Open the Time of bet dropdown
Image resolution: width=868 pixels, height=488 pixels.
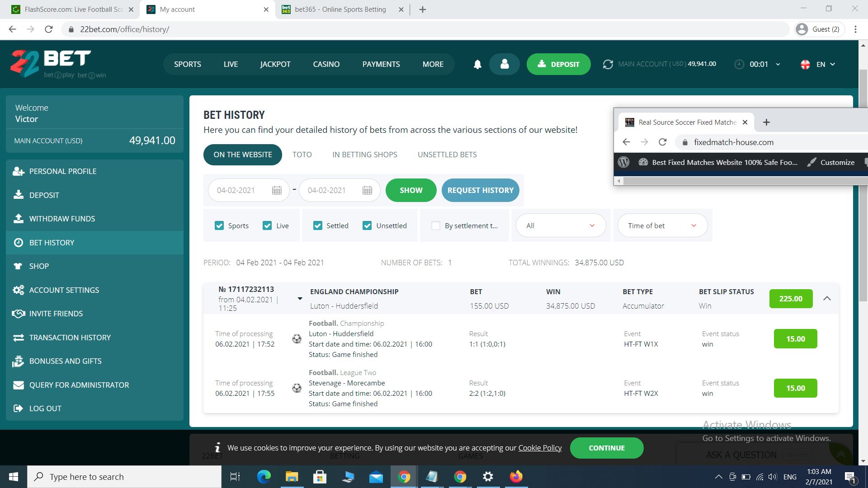click(662, 225)
